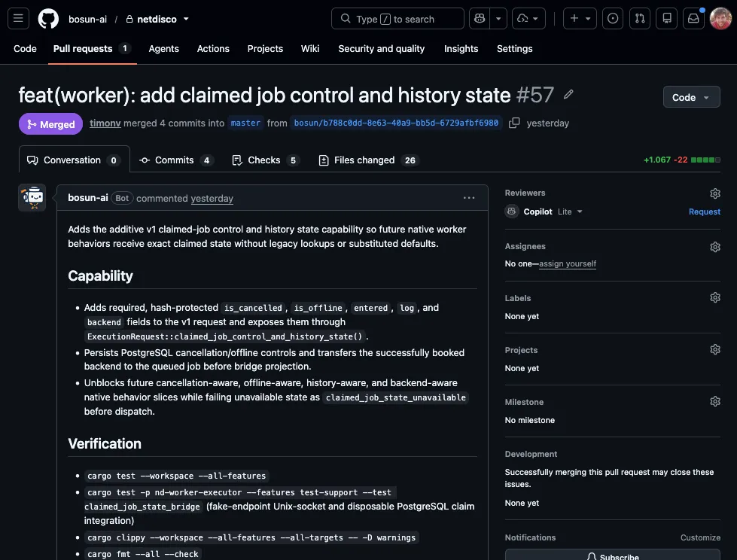Click the purple Merged status badge
The image size is (737, 560).
pyautogui.click(x=50, y=124)
